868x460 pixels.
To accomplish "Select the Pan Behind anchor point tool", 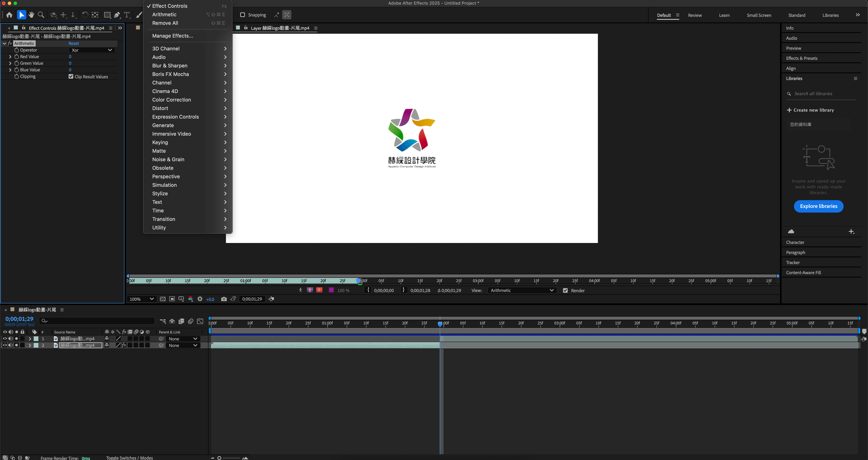I will pos(95,15).
